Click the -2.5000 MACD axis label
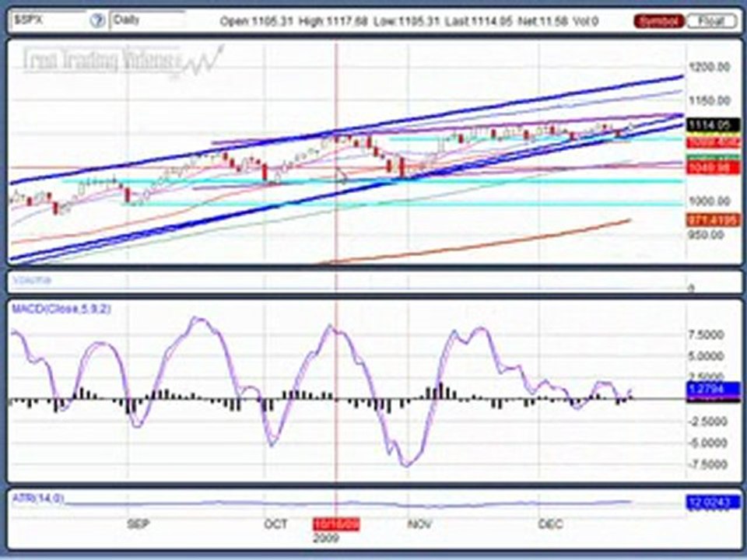 tap(706, 422)
